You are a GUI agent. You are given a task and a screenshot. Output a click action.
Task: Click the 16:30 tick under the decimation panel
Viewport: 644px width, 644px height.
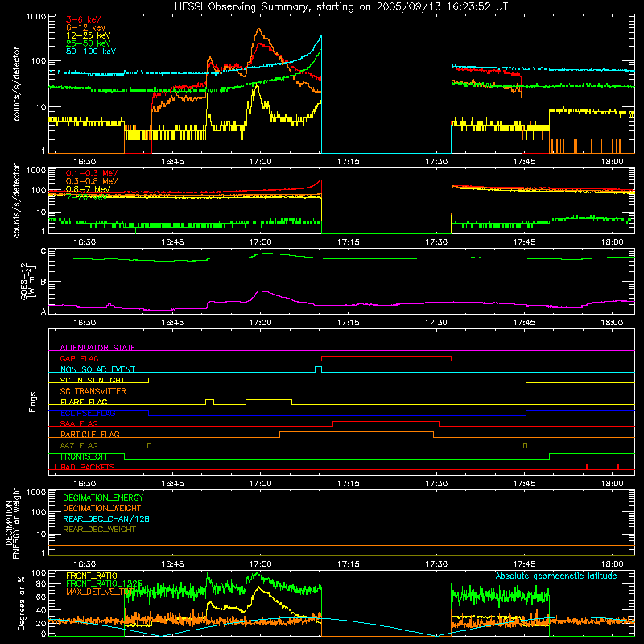pos(85,564)
